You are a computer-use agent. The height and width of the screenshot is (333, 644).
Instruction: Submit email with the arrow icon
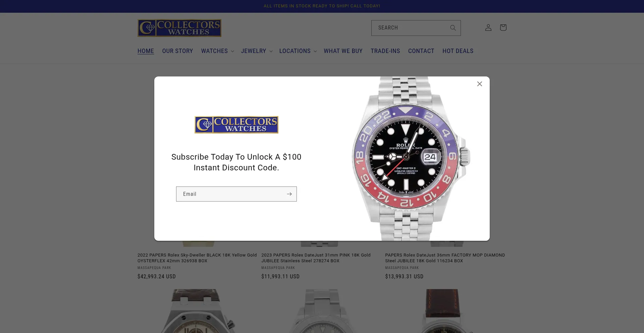click(x=289, y=194)
